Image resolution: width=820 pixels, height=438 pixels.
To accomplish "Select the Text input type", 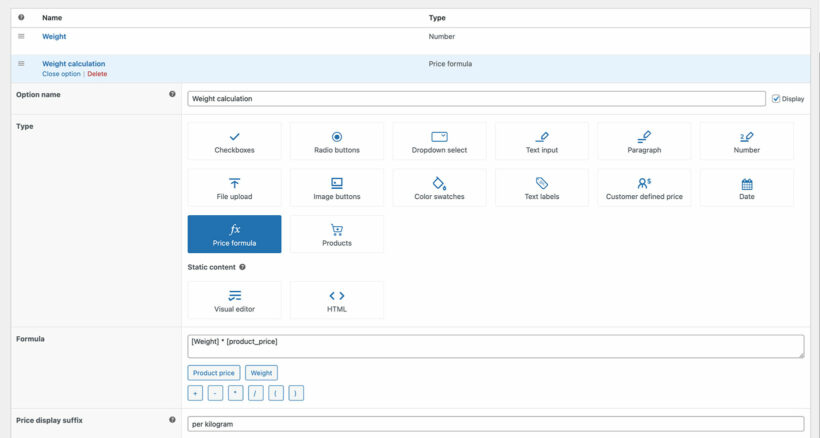I will (541, 141).
